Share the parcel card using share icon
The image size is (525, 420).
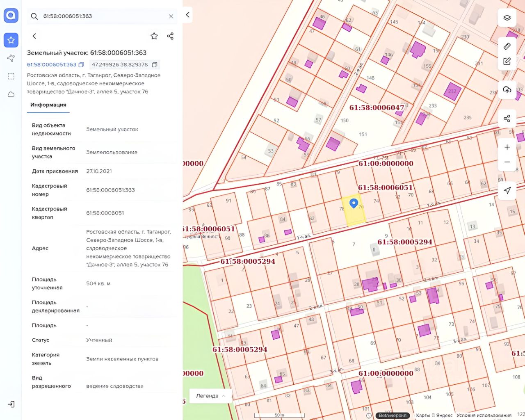click(x=171, y=36)
